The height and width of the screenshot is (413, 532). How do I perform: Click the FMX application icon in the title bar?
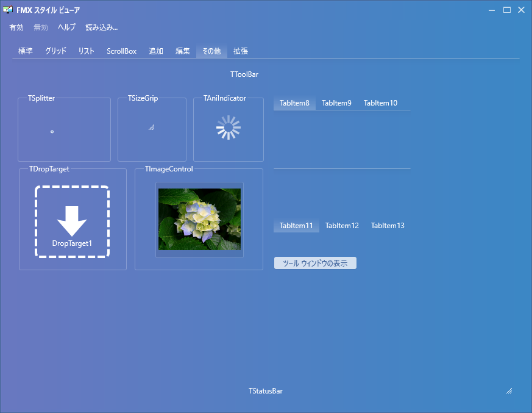pyautogui.click(x=9, y=9)
